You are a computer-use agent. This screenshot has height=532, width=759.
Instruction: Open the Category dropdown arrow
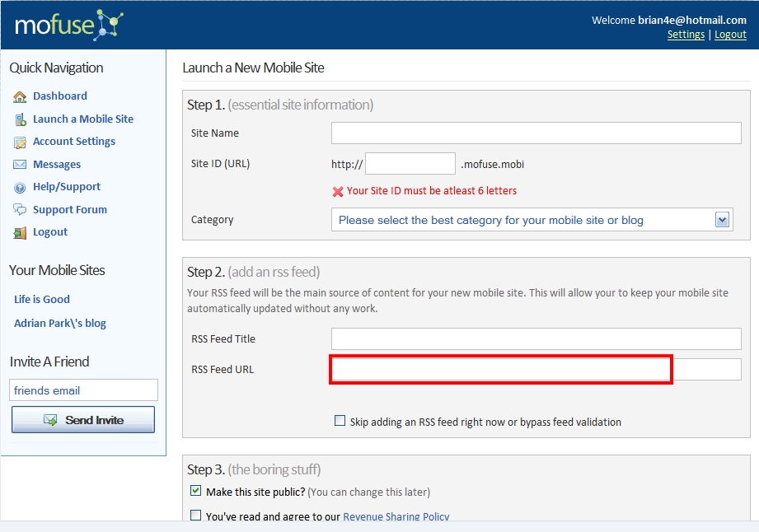click(x=722, y=220)
